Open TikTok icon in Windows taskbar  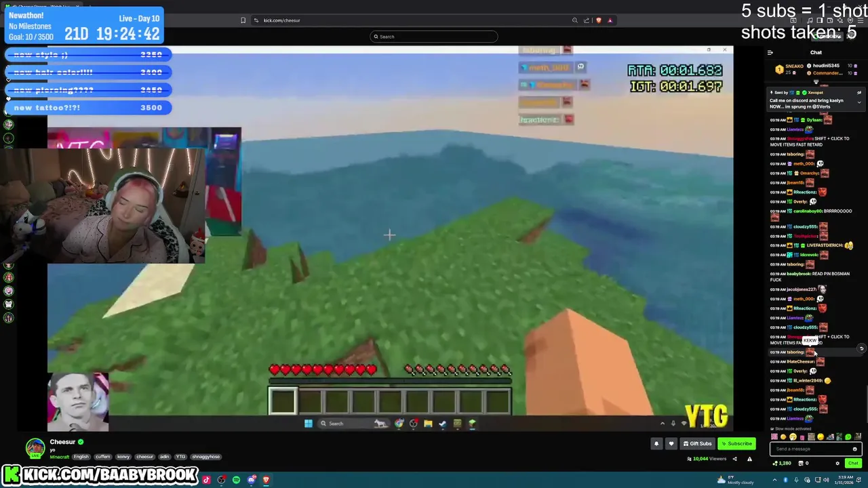206,480
